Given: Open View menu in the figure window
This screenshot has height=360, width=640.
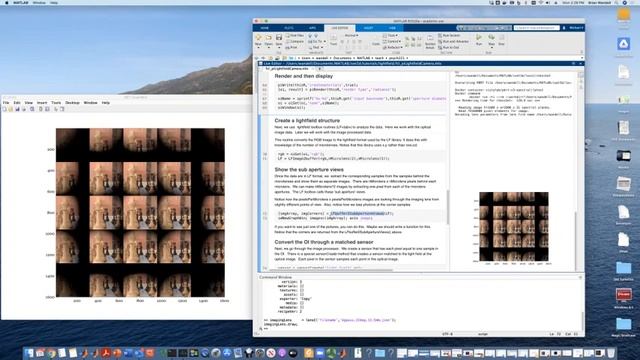Looking at the screenshot, I should pyautogui.click(x=29, y=103).
